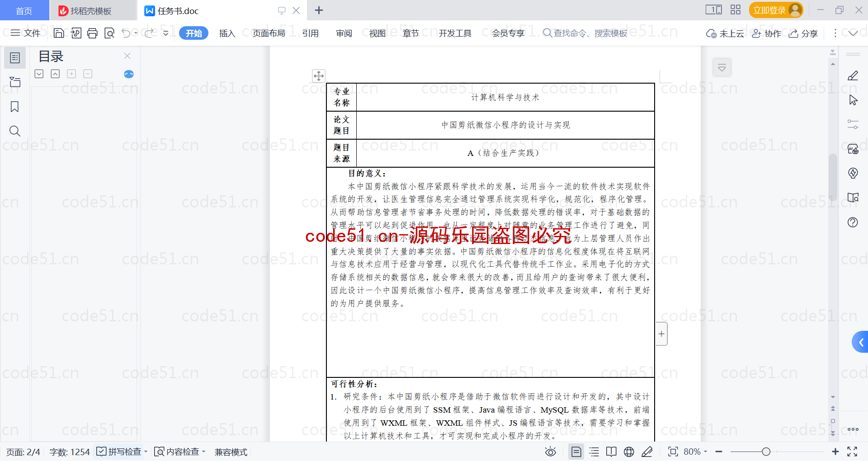Viewport: 868px width, 461px height.
Task: Click the 分享 share button
Action: (803, 33)
